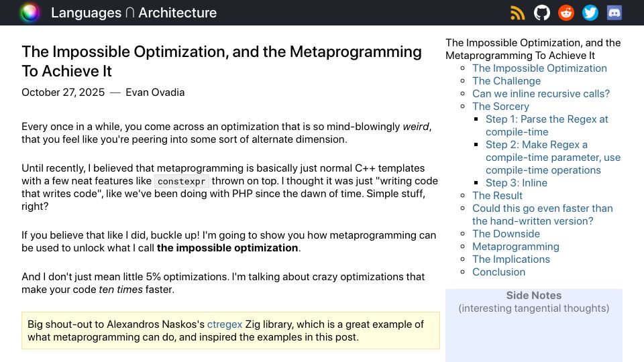Open Can we inline recursive calls? section

click(541, 94)
